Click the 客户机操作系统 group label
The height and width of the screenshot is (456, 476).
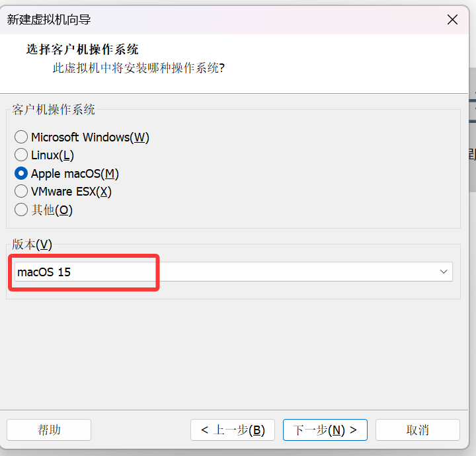click(54, 110)
